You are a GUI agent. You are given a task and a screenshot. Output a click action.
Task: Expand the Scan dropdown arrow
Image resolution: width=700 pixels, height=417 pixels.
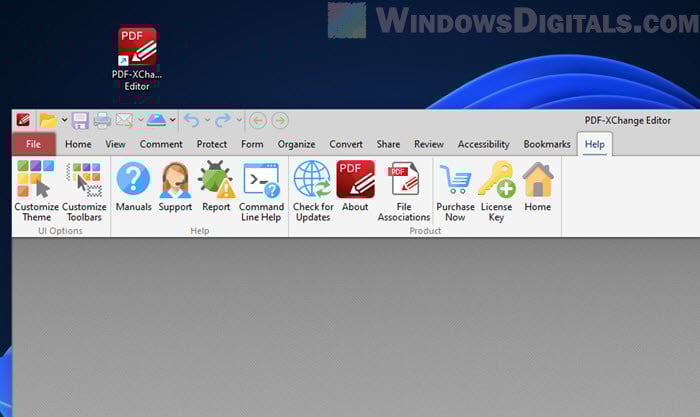(x=172, y=120)
